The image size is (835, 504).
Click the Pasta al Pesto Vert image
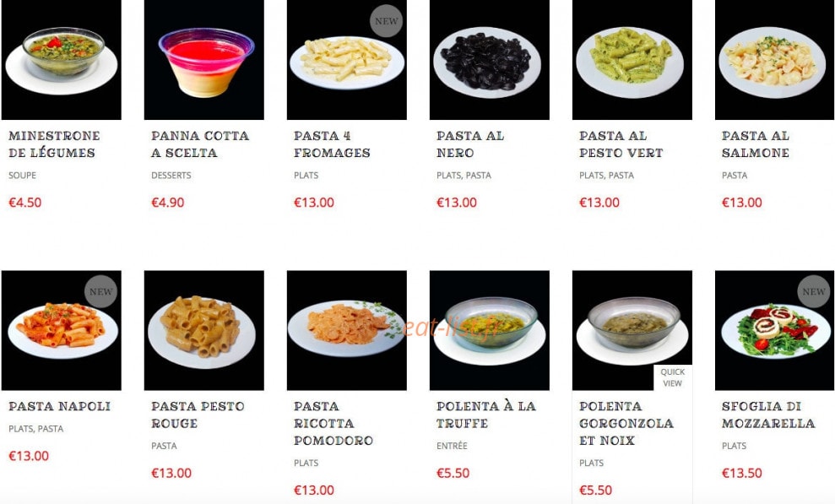(632, 60)
